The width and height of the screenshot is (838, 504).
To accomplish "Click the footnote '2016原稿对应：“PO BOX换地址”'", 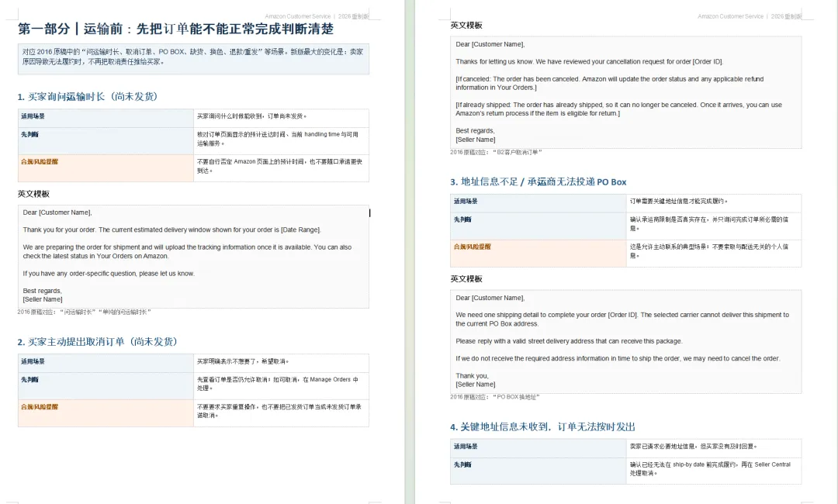I will coord(495,397).
